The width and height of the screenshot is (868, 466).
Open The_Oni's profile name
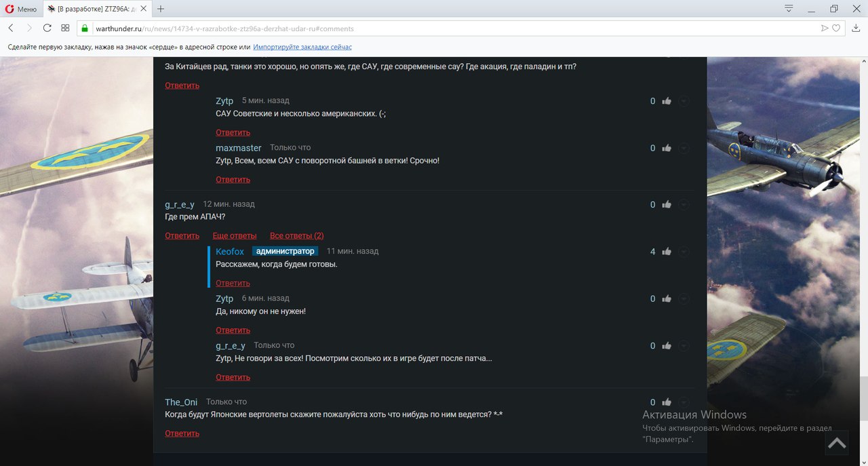181,402
